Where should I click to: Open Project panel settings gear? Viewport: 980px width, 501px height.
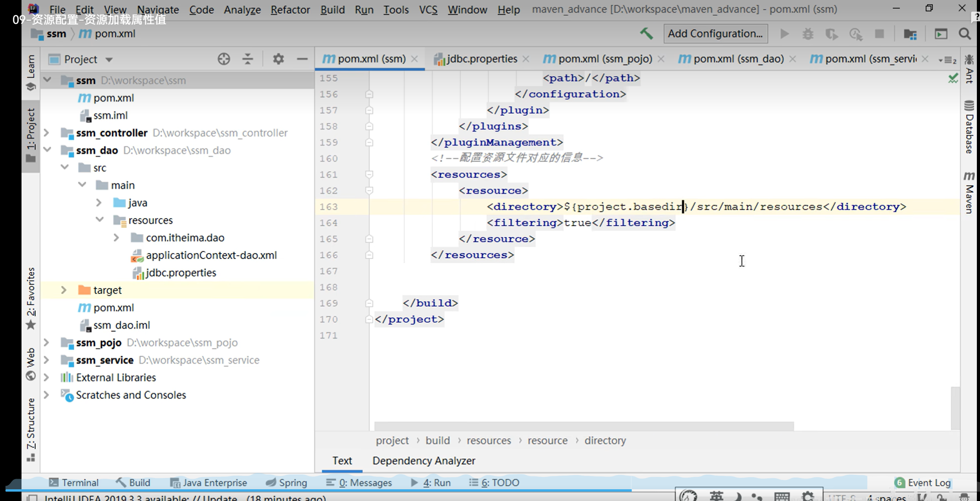(278, 59)
